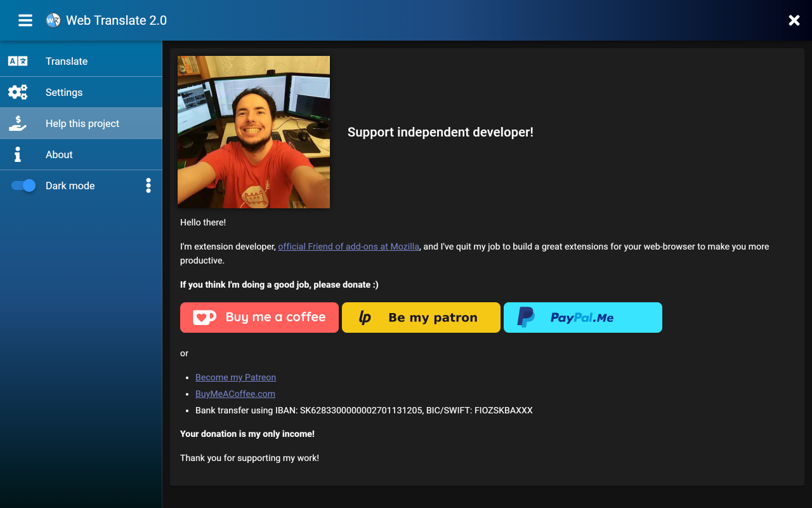Click the Translate language icon in sidebar
The image size is (812, 508).
[18, 61]
